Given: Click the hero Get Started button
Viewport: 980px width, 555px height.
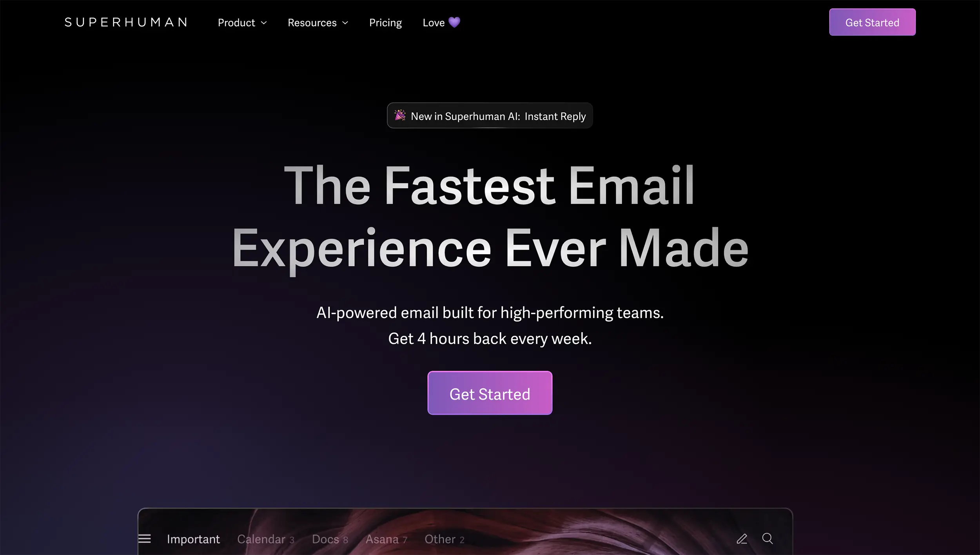Looking at the screenshot, I should pos(490,393).
